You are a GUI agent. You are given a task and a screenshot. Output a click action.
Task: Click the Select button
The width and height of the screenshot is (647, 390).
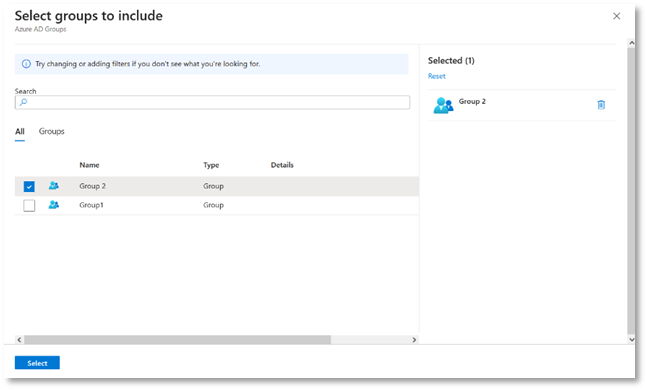[x=37, y=363]
